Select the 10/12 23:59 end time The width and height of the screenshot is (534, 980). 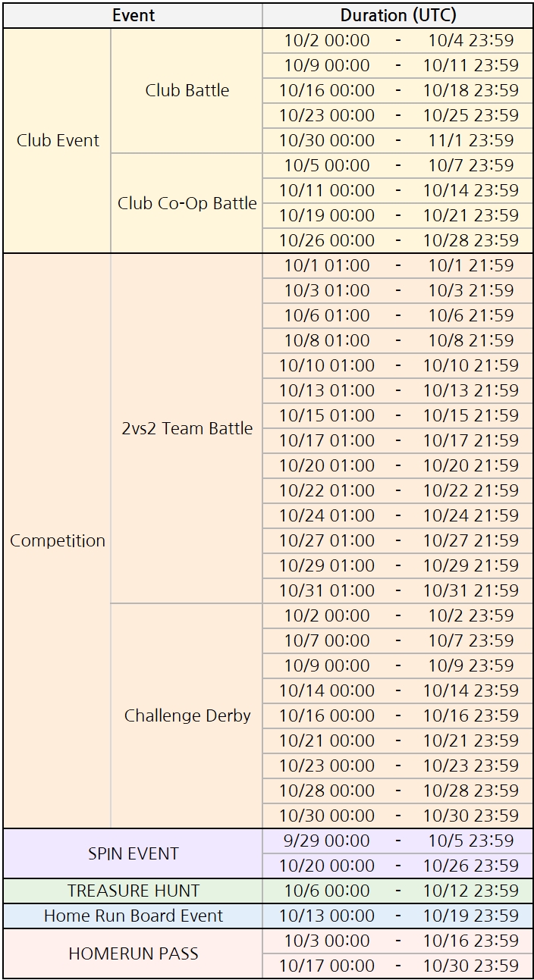tap(470, 891)
